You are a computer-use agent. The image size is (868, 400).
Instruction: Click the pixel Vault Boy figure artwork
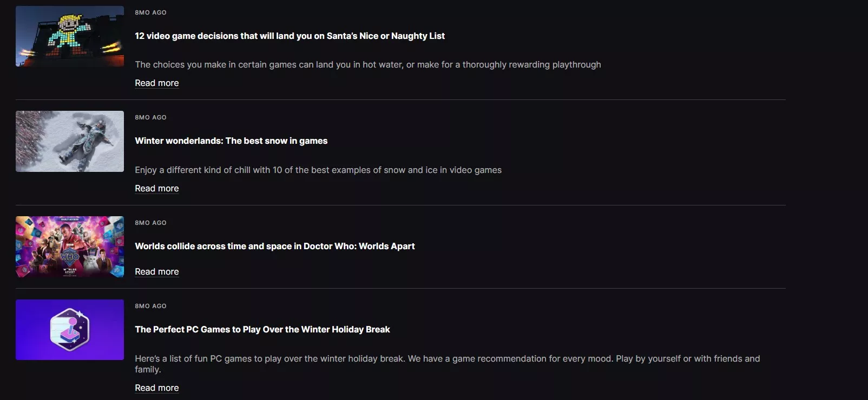point(69,34)
